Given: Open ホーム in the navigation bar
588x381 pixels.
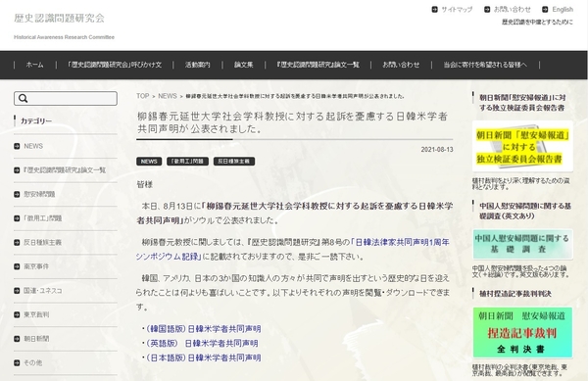Looking at the screenshot, I should (x=34, y=65).
